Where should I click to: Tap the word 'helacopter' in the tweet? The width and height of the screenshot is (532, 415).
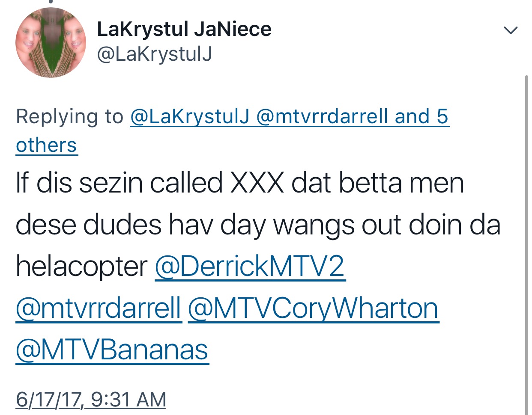[82, 266]
